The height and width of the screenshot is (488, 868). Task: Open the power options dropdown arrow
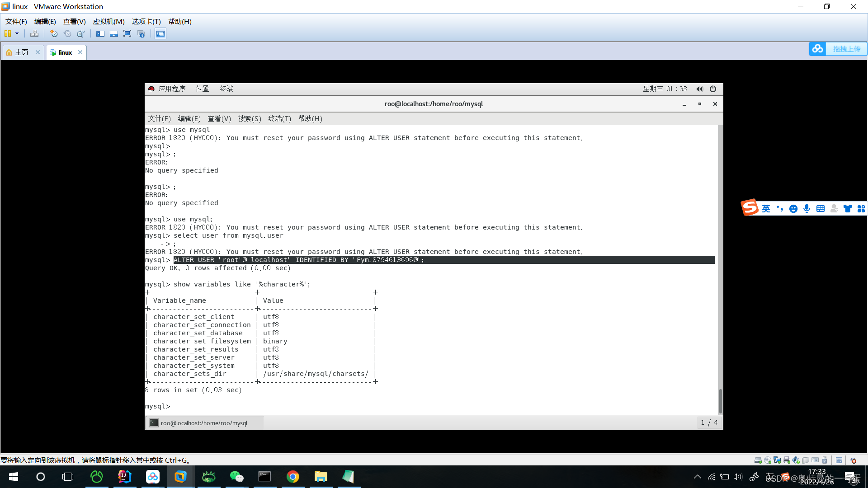click(x=17, y=33)
